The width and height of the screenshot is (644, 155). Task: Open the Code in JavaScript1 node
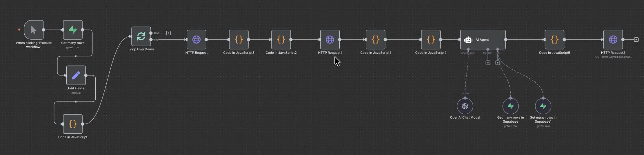pyautogui.click(x=376, y=40)
